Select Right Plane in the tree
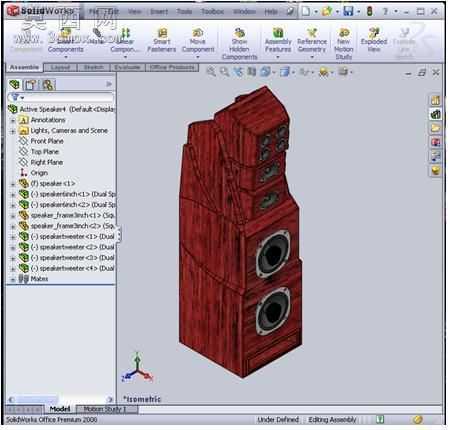 [47, 163]
